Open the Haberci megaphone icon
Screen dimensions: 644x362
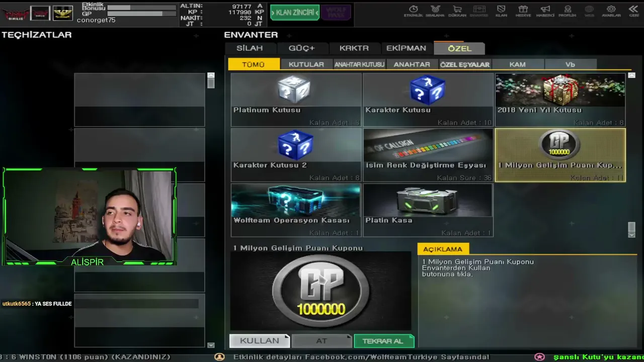coord(545,11)
